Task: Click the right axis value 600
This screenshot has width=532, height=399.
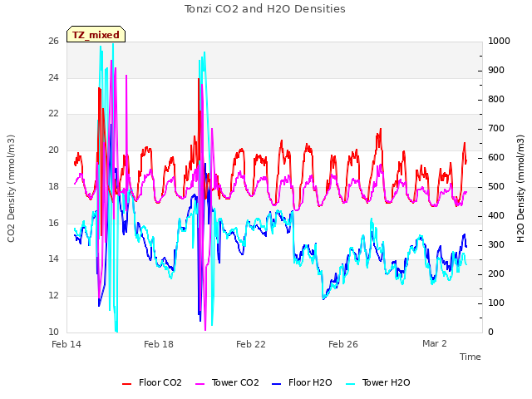Action: coord(496,158)
